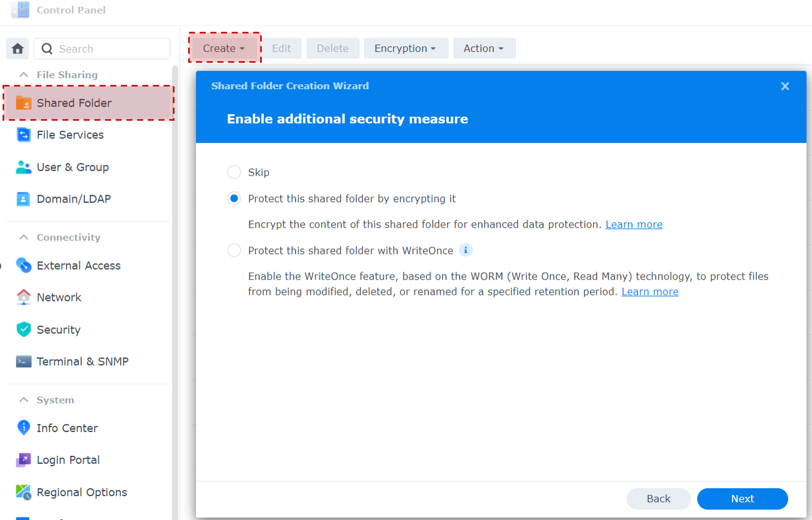Viewport: 812px width, 520px height.
Task: Select encrypt shared folder radio option
Action: (234, 199)
